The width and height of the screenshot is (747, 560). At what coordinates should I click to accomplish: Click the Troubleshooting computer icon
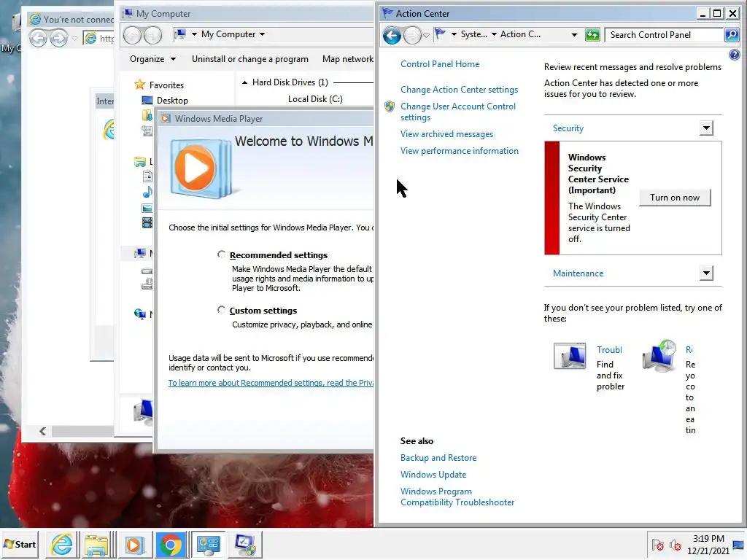click(x=570, y=356)
